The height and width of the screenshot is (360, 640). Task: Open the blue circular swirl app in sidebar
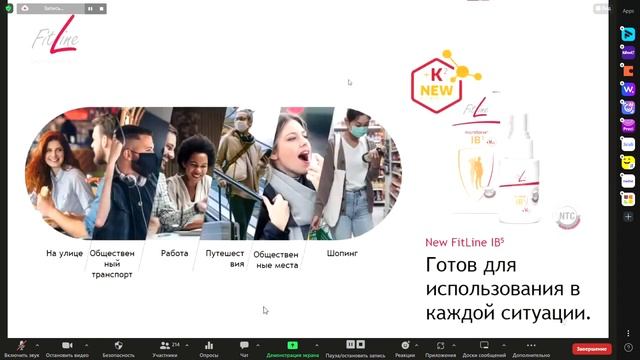coord(628,108)
